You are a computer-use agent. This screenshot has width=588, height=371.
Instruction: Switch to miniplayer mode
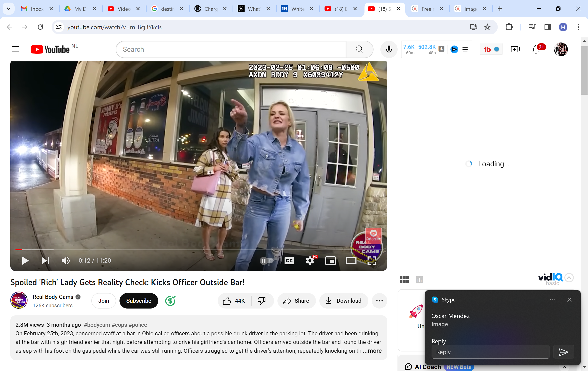(x=330, y=260)
